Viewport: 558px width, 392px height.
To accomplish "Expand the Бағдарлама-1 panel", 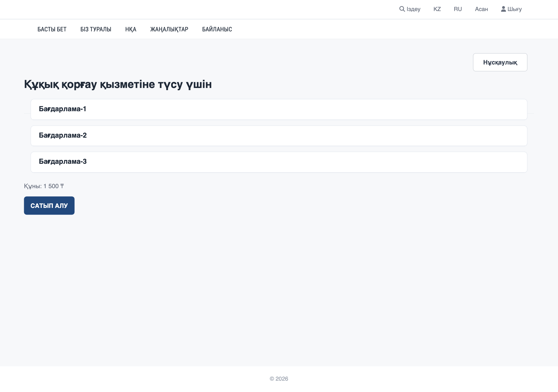I will (x=279, y=109).
